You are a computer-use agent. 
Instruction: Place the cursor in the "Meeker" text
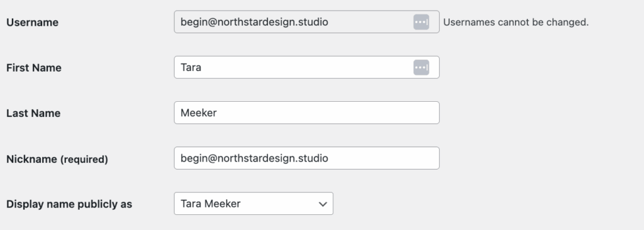(x=198, y=112)
